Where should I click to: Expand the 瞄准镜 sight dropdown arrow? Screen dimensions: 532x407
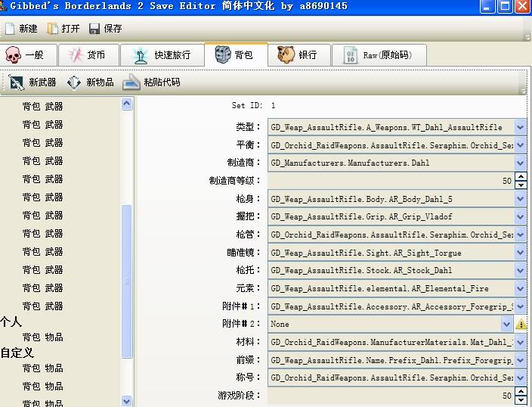tap(520, 253)
